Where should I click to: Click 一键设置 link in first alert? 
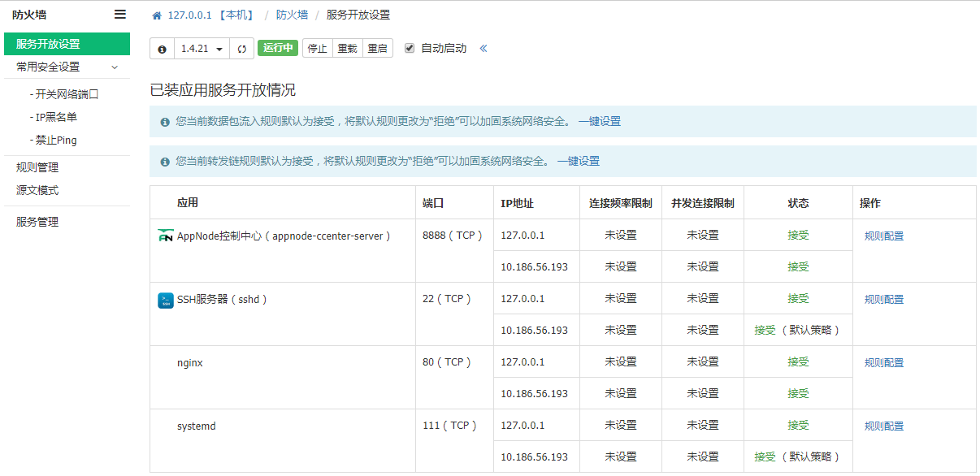pyautogui.click(x=600, y=121)
